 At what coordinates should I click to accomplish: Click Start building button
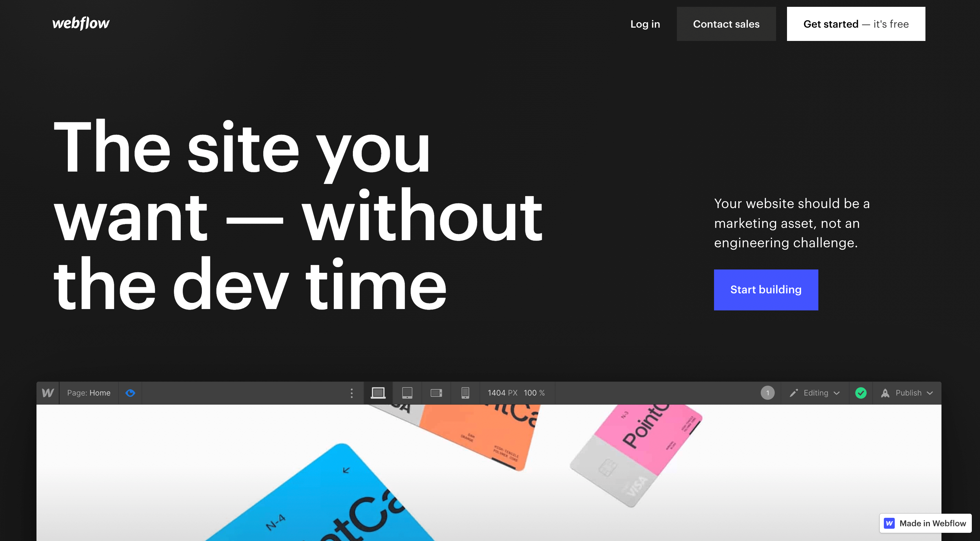pos(766,289)
